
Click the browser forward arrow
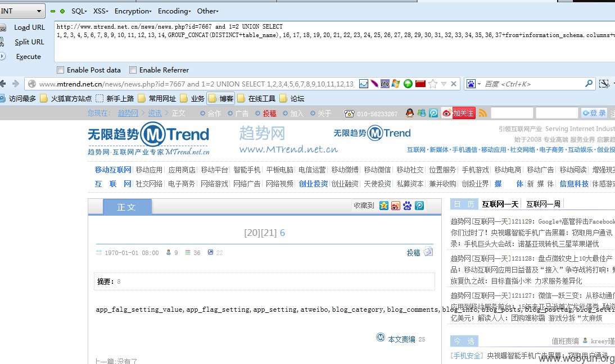coord(16,84)
